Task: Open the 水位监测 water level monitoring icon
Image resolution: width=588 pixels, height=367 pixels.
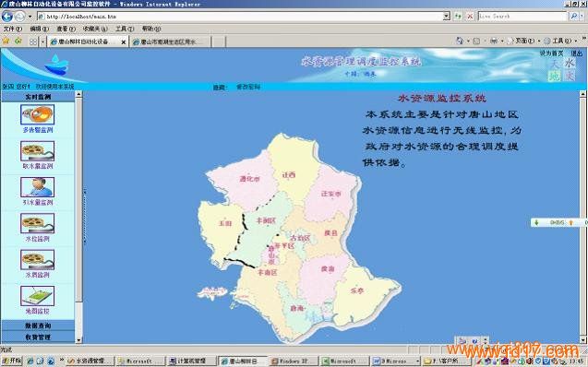Action: (x=37, y=223)
